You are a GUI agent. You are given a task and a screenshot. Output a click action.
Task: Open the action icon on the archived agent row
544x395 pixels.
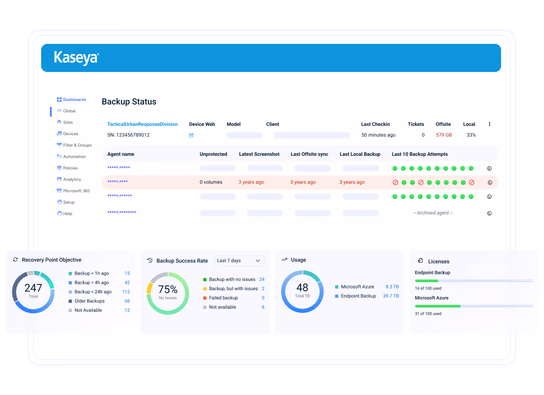click(490, 213)
